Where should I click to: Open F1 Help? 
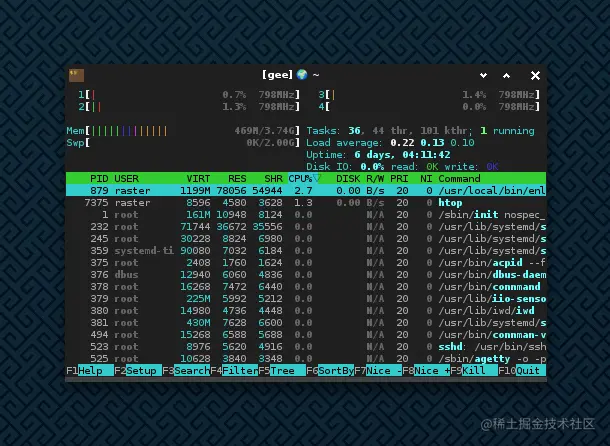click(90, 370)
